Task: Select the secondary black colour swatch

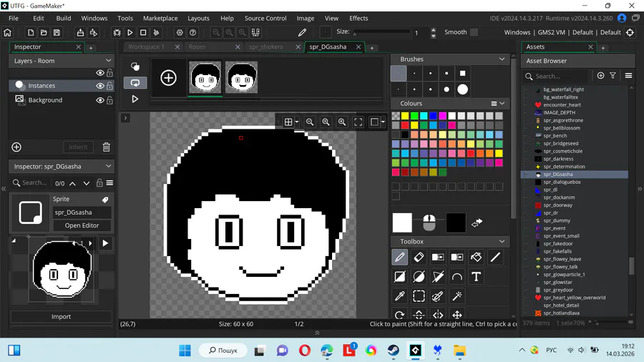Action: pos(456,223)
